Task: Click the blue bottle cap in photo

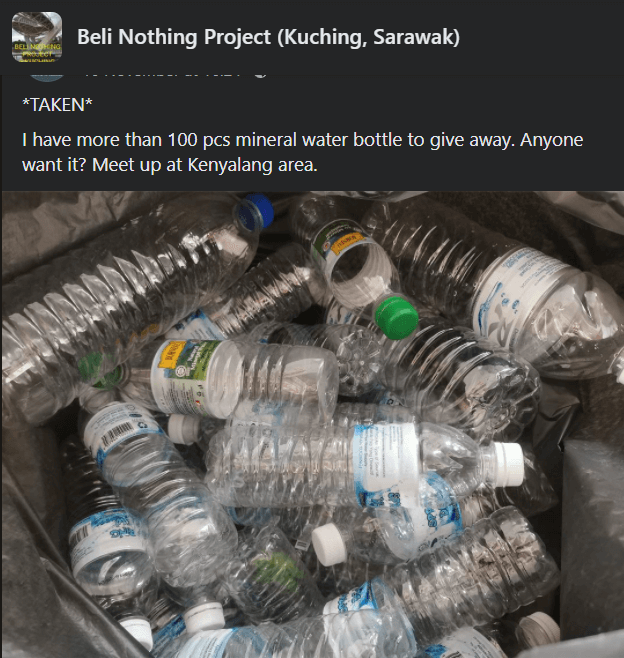Action: 256,211
